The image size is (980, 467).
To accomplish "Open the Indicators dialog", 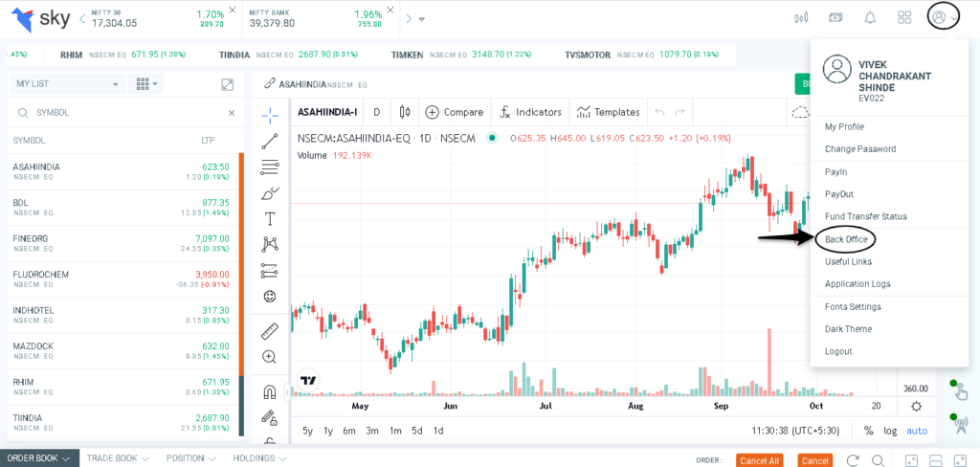I will [530, 112].
